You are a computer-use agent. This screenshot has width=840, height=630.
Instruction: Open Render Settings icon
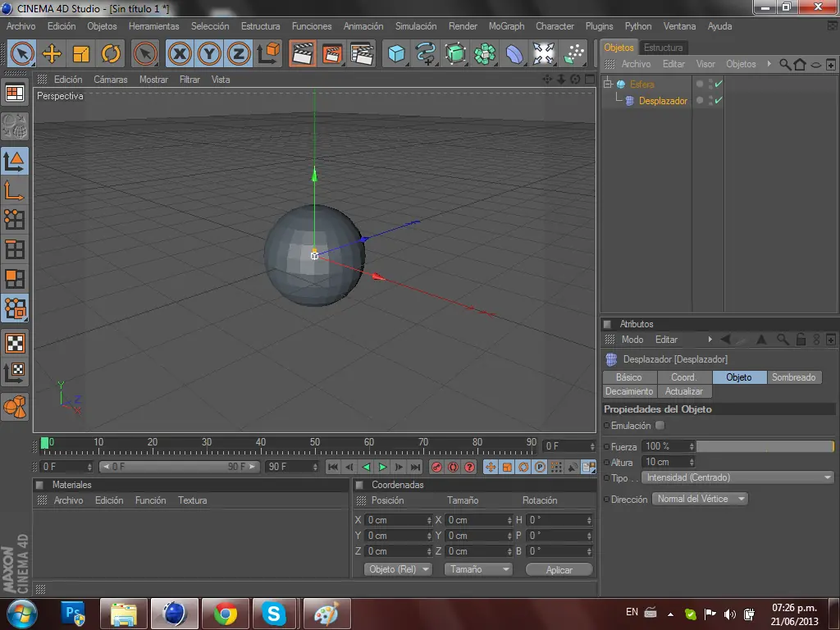(362, 53)
